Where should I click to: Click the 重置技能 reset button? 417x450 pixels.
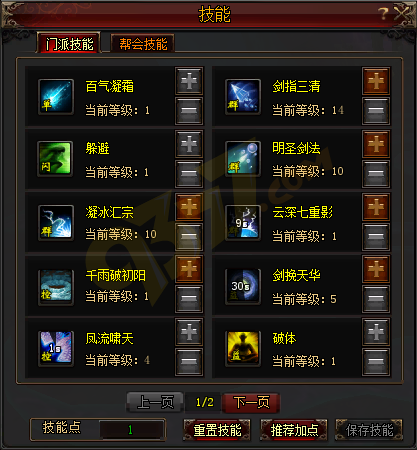click(217, 430)
